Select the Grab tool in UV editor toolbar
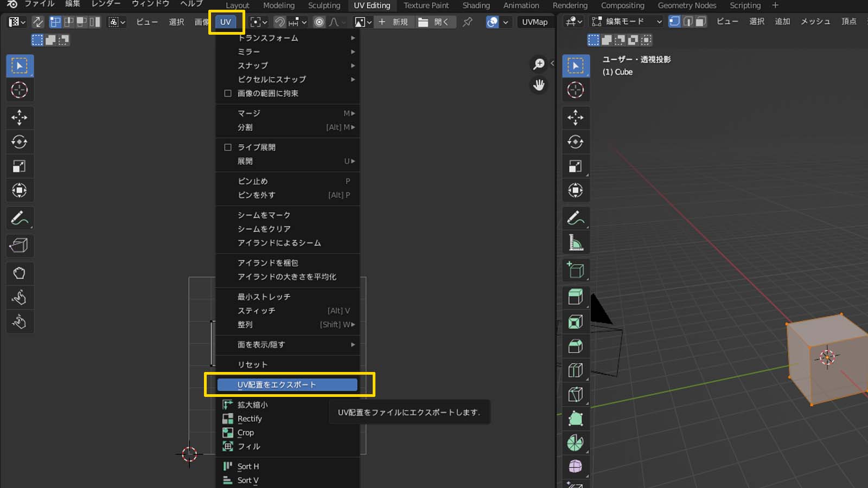The image size is (868, 488). (x=20, y=273)
